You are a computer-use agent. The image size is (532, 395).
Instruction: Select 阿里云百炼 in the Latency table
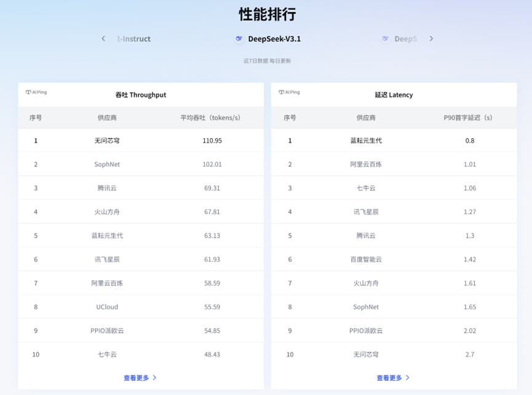point(366,164)
